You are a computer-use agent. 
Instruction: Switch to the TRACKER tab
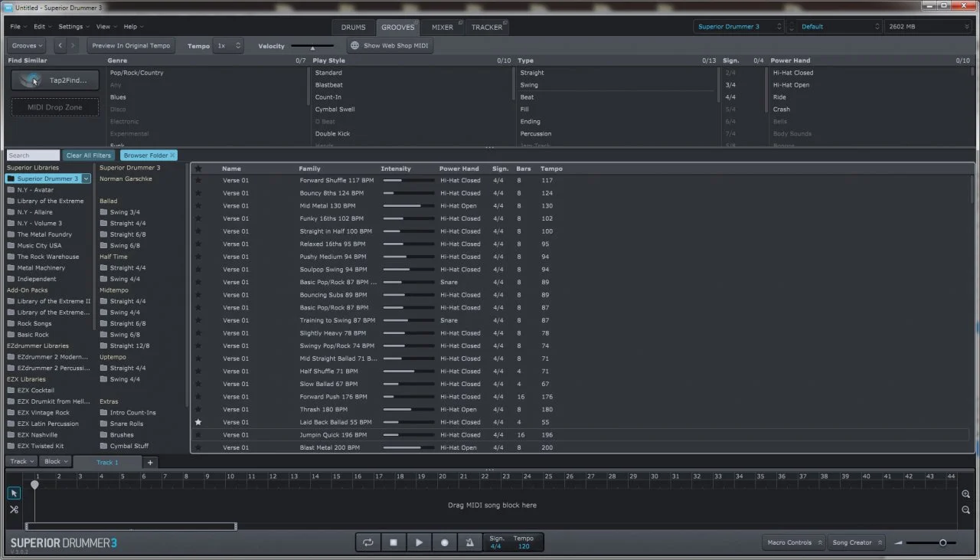[x=487, y=27]
